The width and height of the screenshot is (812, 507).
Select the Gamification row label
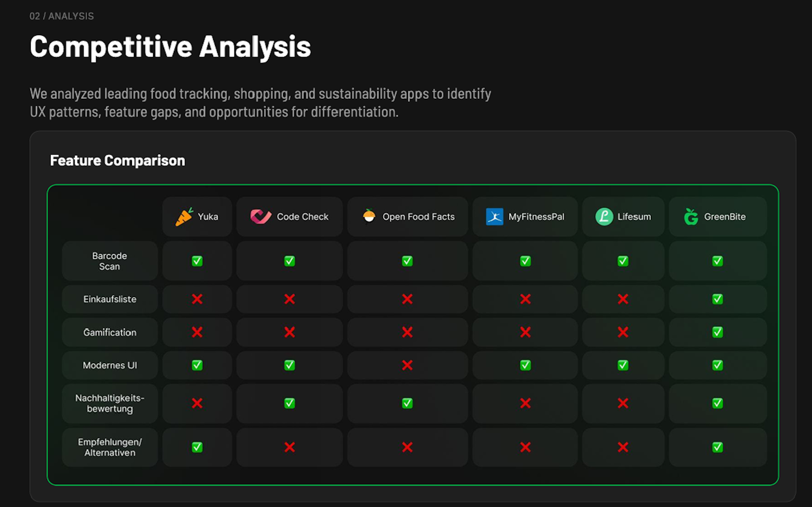coord(110,333)
